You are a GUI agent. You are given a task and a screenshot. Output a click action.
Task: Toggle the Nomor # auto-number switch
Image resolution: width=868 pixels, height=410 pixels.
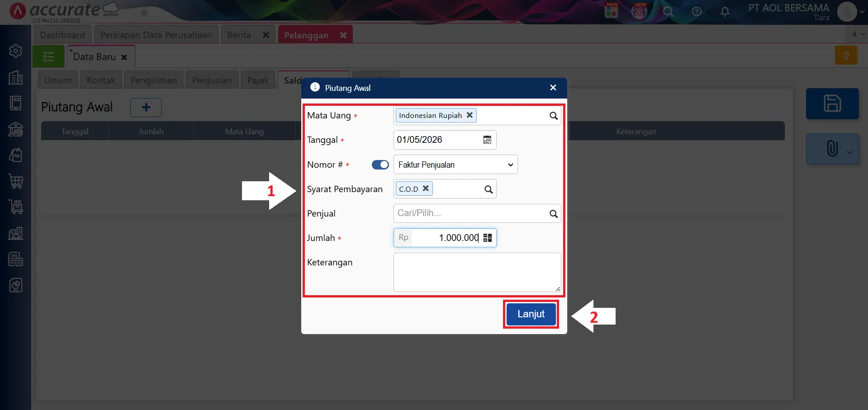[x=380, y=165]
